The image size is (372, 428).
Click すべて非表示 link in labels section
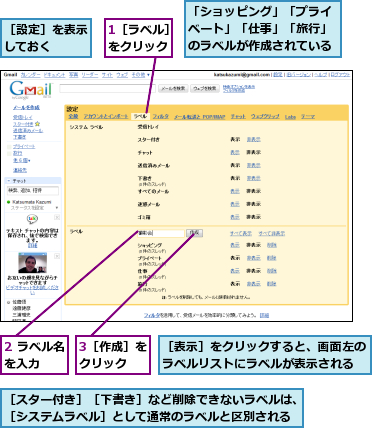coord(272,233)
